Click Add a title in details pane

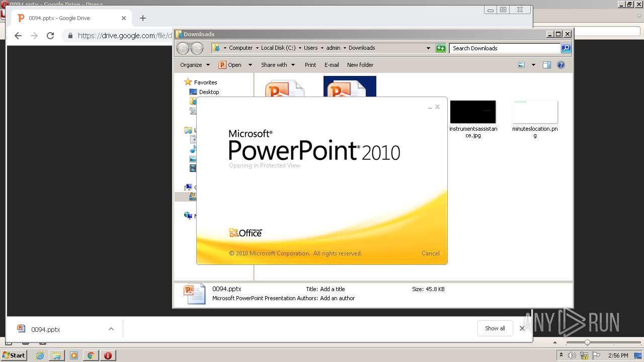click(333, 289)
